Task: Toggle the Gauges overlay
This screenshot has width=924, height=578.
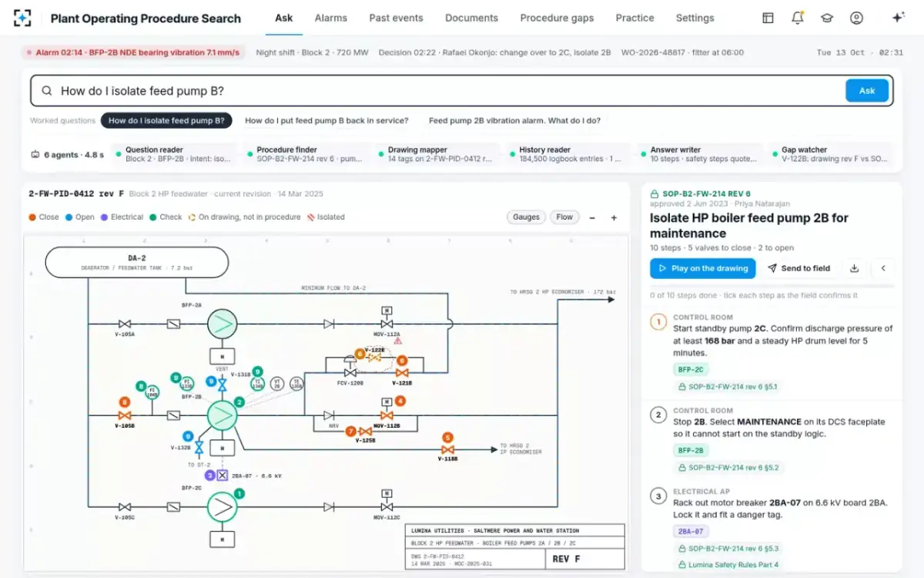Action: pos(527,217)
